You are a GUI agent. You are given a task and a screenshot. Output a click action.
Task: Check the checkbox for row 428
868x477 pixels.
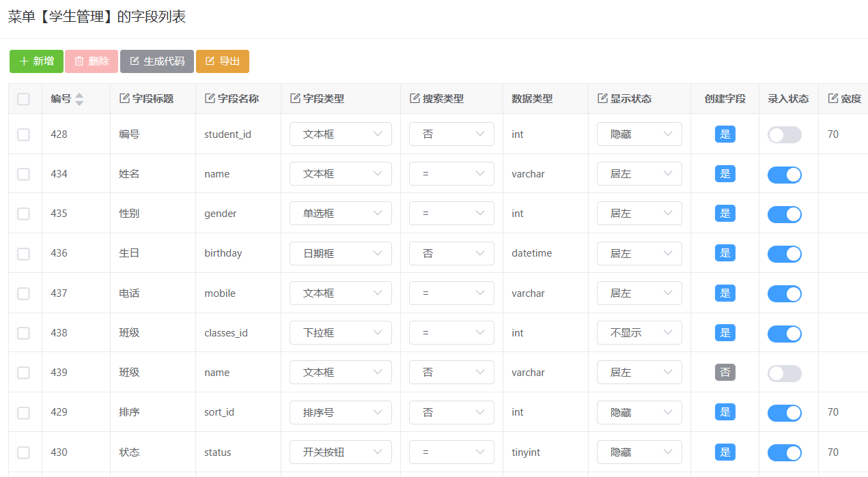(x=24, y=134)
